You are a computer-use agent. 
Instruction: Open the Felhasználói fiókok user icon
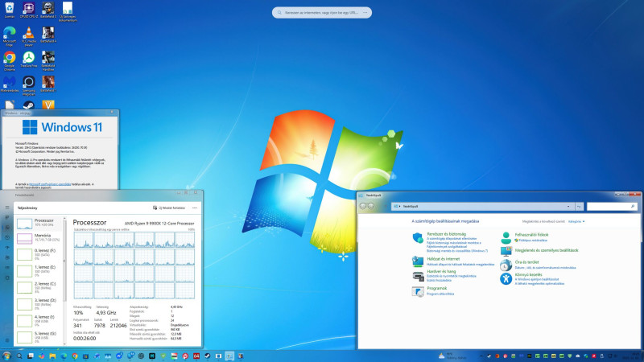coord(506,237)
